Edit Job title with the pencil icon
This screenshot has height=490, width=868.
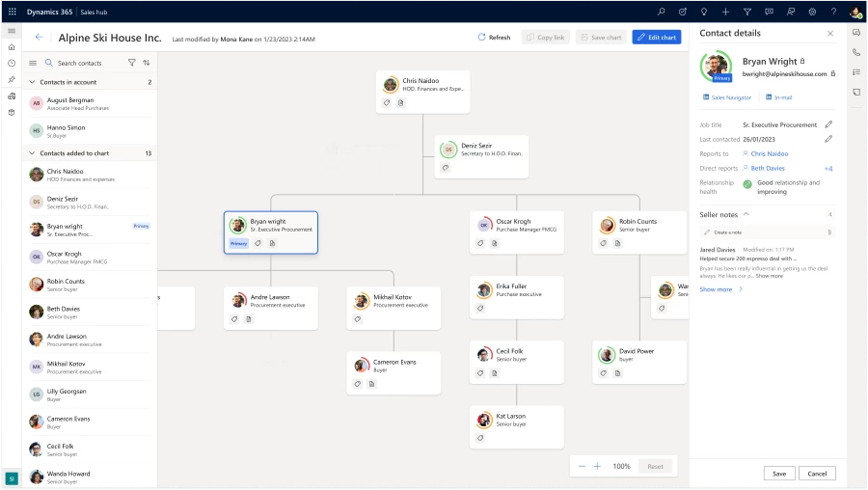(x=827, y=124)
